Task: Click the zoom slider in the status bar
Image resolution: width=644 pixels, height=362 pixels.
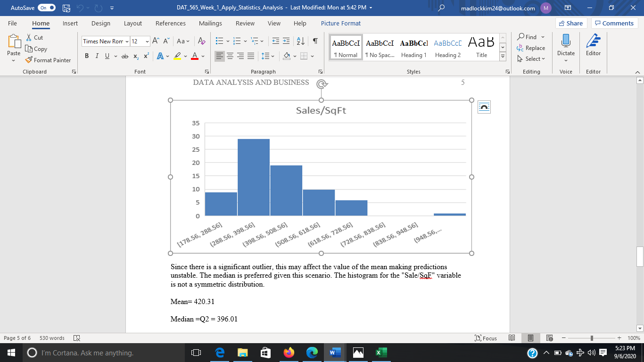Action: (x=592, y=338)
